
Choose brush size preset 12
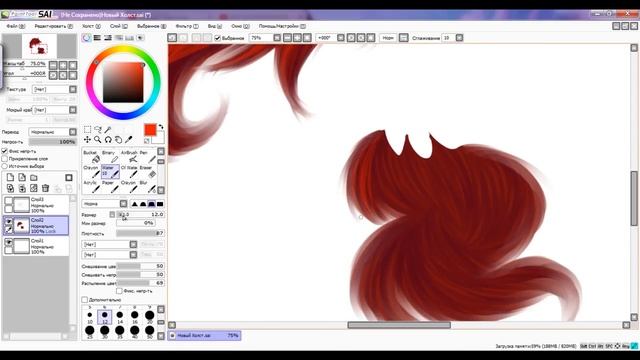point(104,317)
